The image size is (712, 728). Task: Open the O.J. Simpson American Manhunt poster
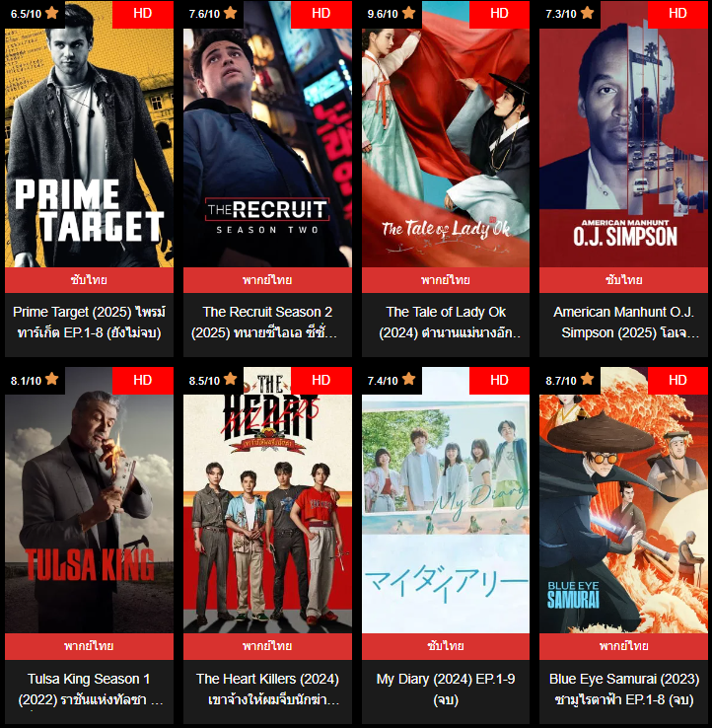point(623,134)
